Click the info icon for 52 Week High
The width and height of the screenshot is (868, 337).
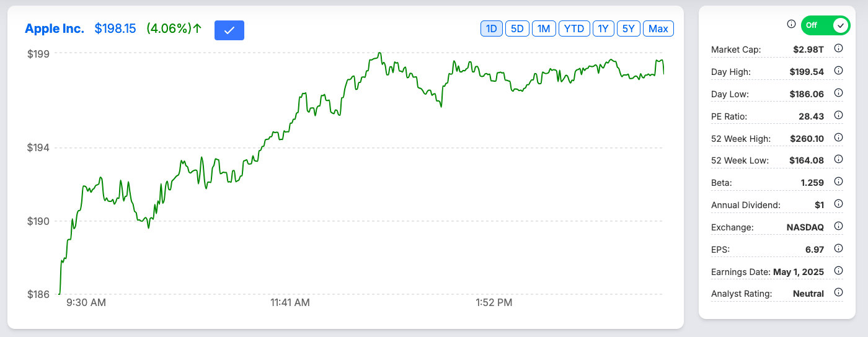[838, 137]
